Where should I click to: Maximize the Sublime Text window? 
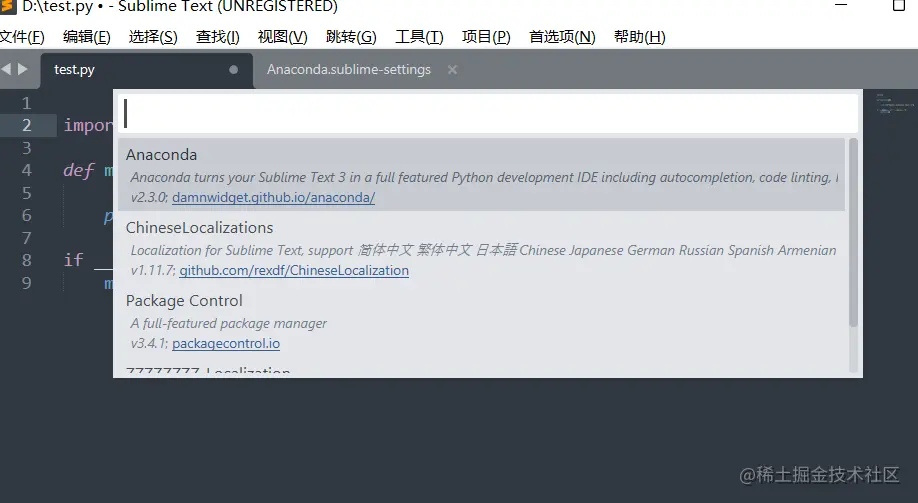899,5
